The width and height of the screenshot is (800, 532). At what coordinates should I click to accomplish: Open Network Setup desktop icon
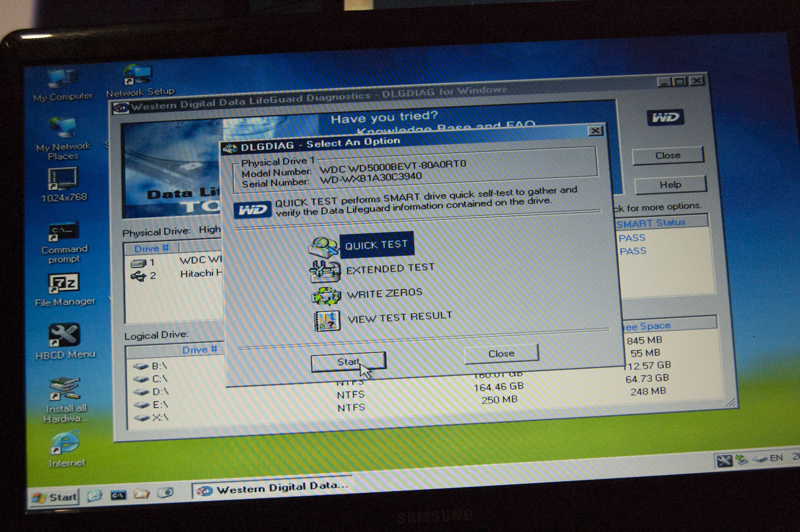137,75
